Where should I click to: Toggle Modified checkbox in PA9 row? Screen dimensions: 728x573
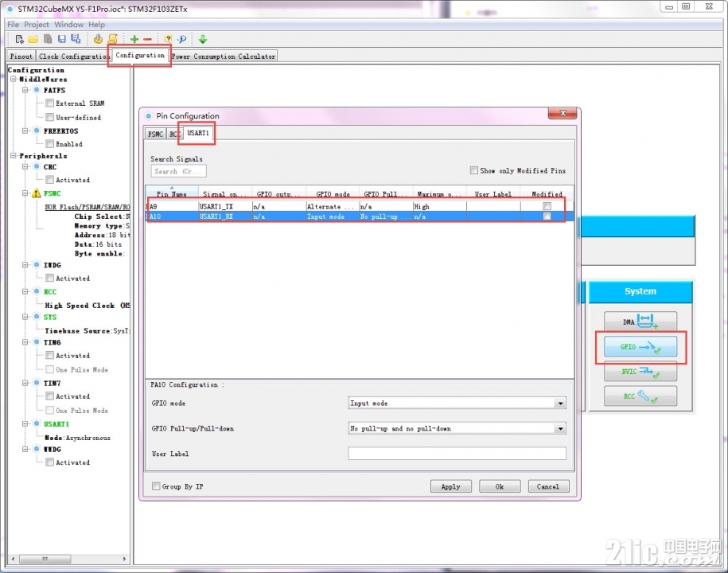point(547,206)
